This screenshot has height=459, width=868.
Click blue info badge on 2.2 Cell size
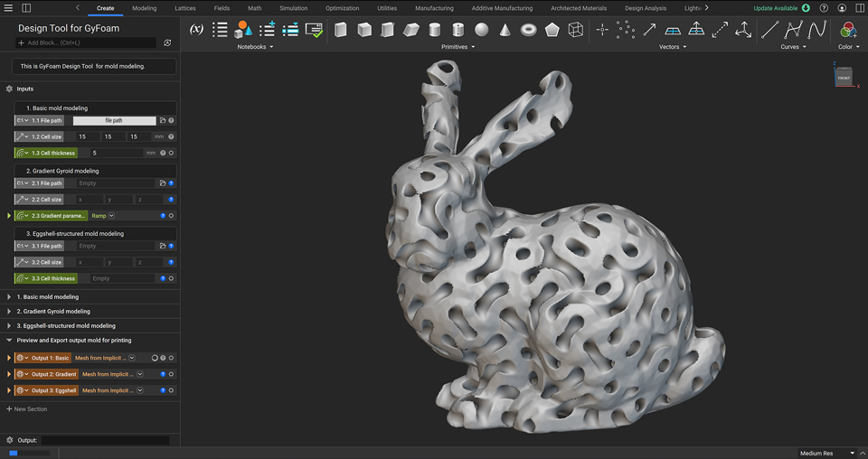(171, 200)
